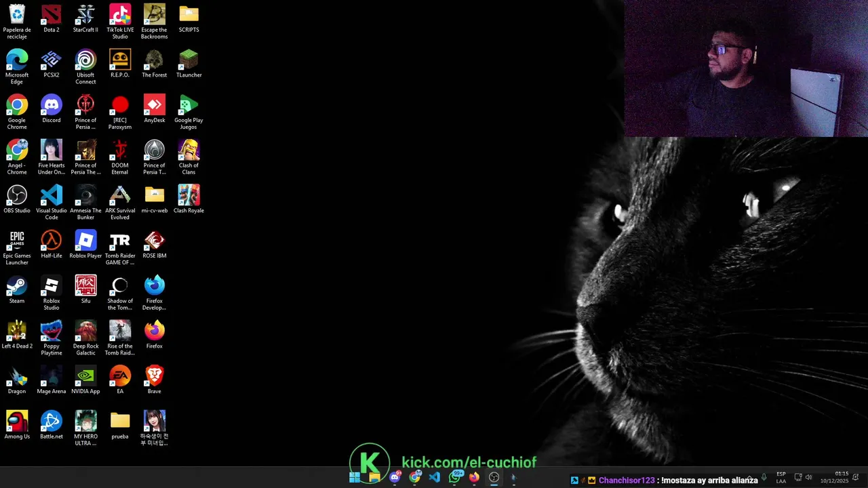Select the Steam desktop icon
The width and height of the screenshot is (868, 488).
[x=17, y=290]
